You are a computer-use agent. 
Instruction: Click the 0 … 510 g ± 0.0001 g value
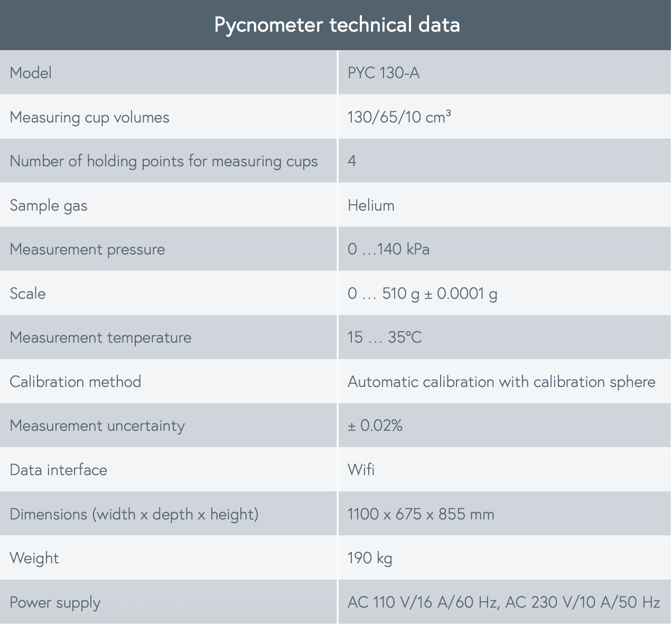pos(422,294)
